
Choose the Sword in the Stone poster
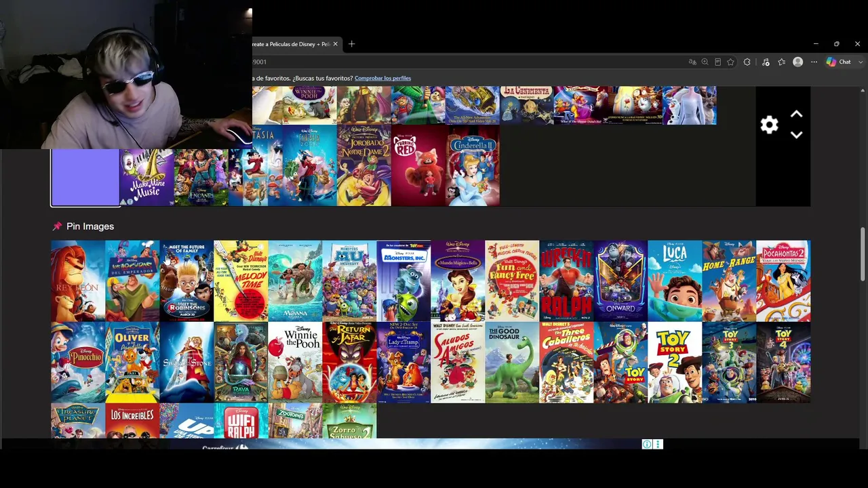186,363
